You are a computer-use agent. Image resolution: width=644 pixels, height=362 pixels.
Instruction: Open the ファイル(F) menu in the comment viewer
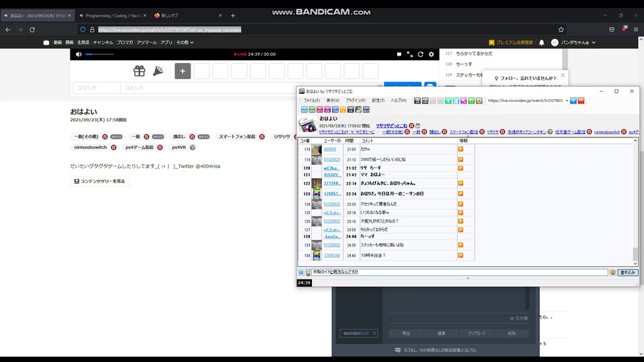click(312, 101)
